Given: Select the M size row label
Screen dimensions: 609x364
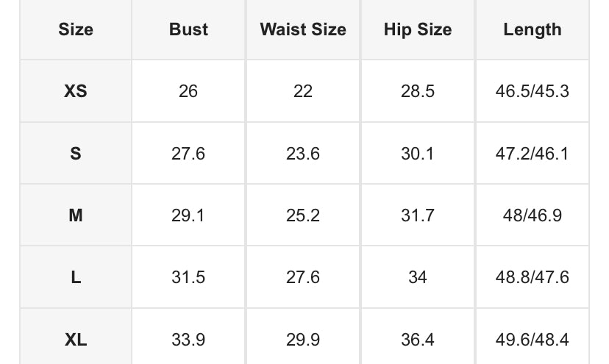Looking at the screenshot, I should coord(76,215).
